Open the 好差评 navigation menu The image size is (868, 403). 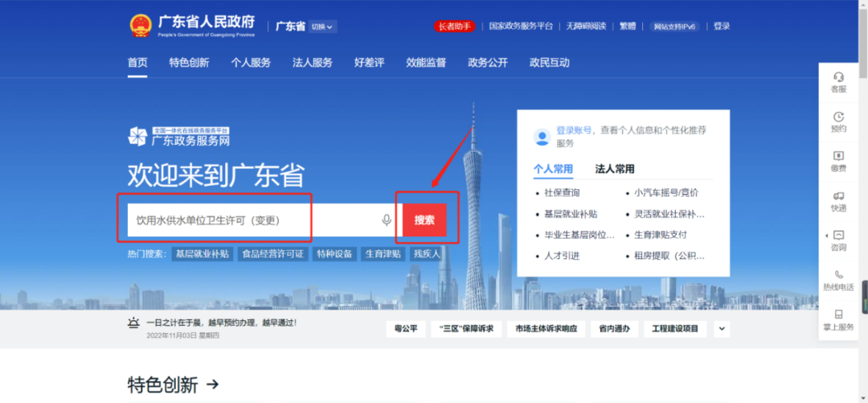tap(369, 63)
